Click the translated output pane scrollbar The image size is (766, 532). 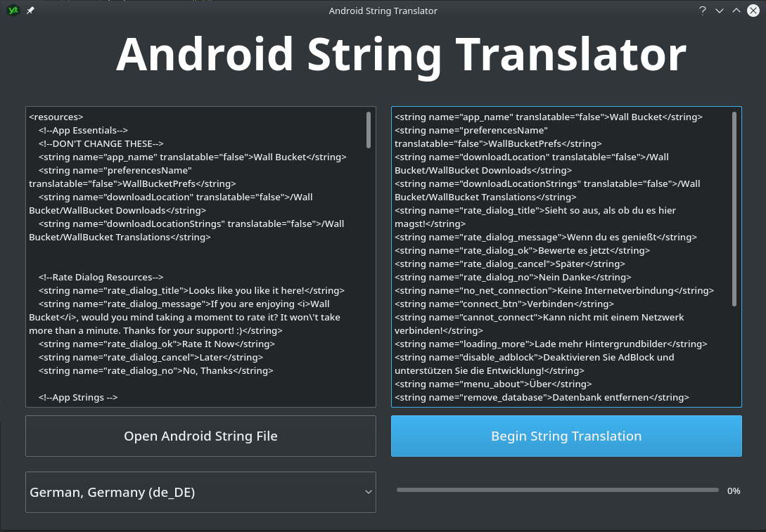734,209
